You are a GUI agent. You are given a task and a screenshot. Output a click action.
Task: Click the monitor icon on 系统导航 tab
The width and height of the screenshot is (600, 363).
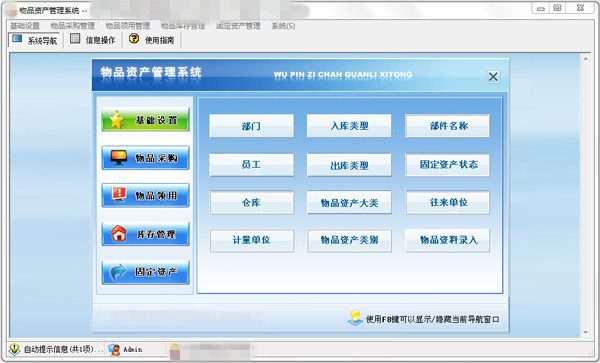[x=17, y=38]
